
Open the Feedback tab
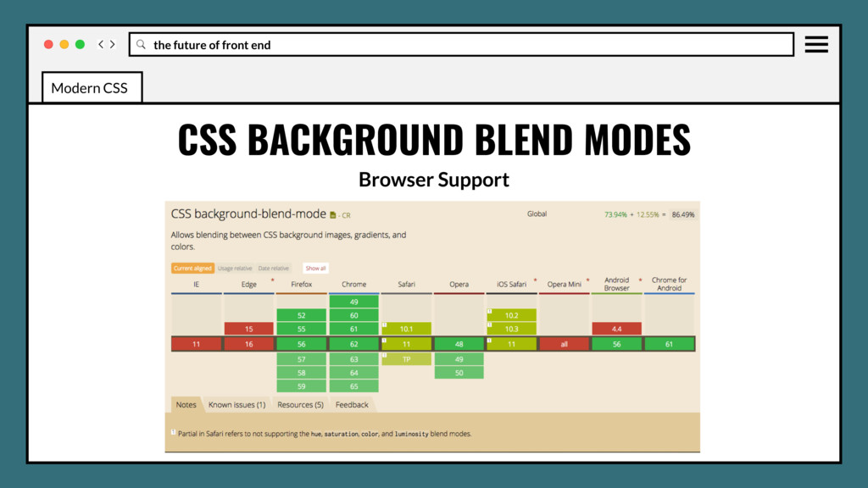[x=352, y=404]
